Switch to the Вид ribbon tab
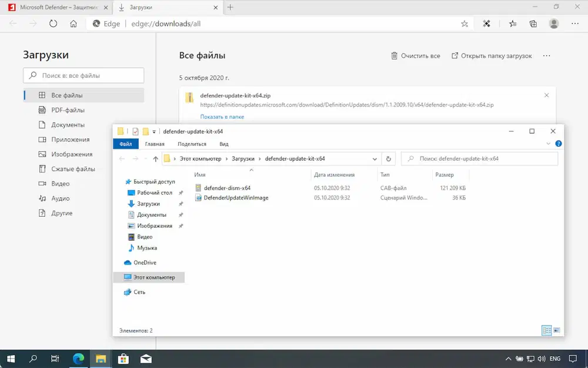 tap(224, 144)
